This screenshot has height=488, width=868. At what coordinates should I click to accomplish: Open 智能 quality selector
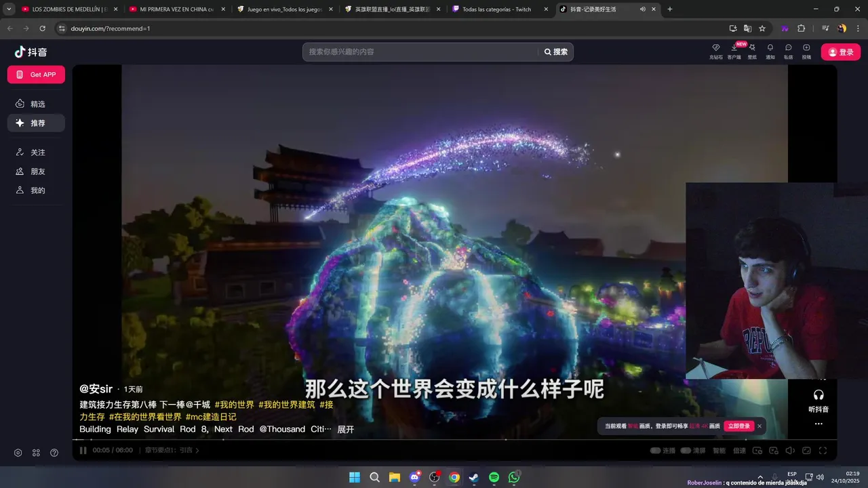(719, 450)
